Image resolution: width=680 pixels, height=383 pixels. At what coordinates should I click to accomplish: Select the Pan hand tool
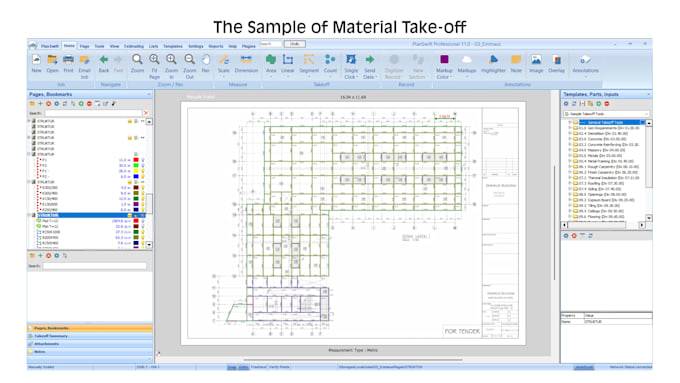(x=206, y=59)
